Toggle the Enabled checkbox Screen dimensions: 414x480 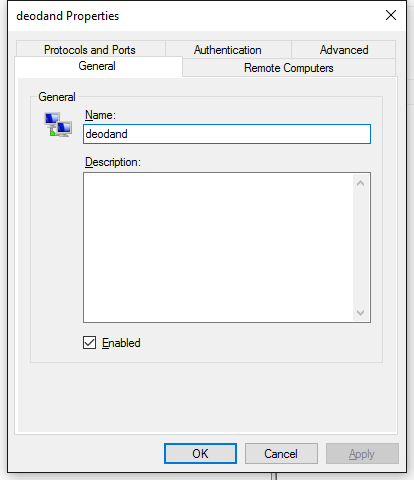89,343
